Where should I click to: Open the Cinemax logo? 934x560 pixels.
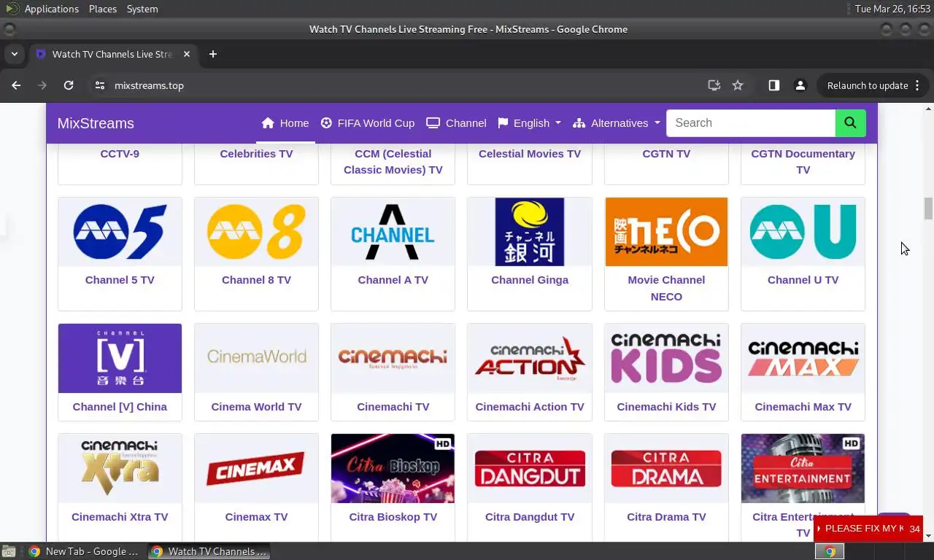pos(256,468)
